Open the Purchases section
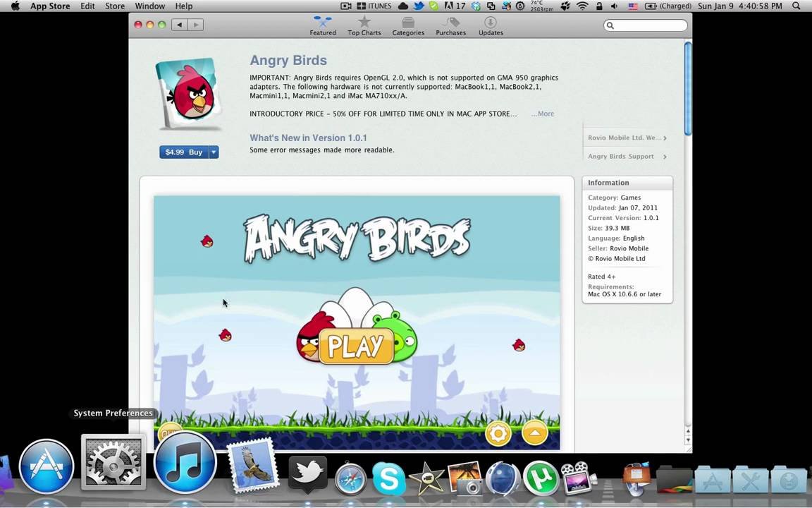The height and width of the screenshot is (508, 812). 450,26
